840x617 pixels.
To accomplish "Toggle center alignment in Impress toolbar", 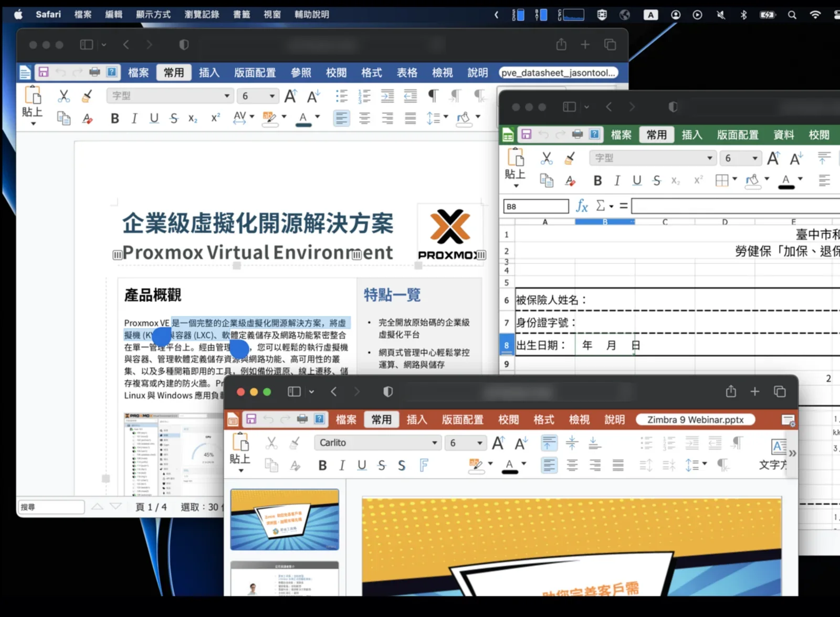I will [572, 465].
